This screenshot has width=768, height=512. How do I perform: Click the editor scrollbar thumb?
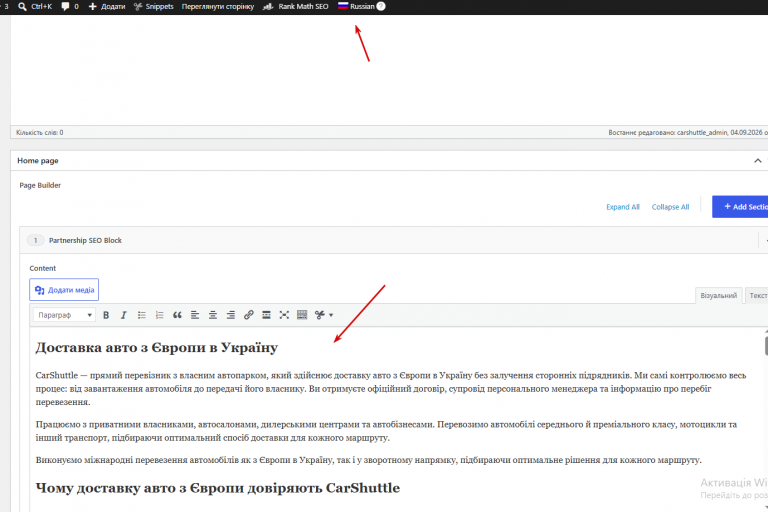[766, 346]
